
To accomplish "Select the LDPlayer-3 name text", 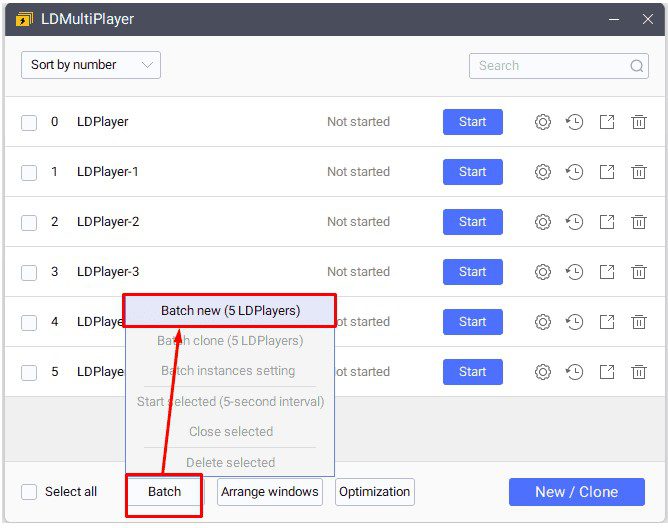I will click(108, 272).
